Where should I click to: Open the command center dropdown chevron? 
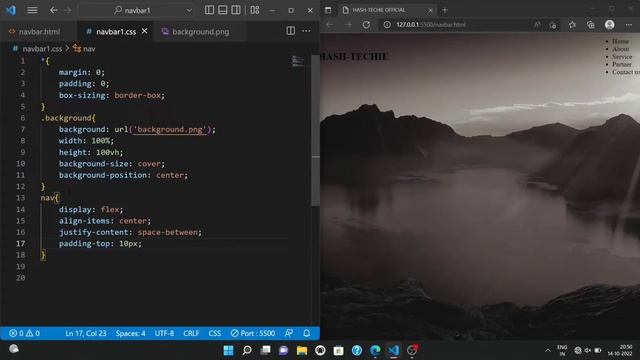click(189, 10)
